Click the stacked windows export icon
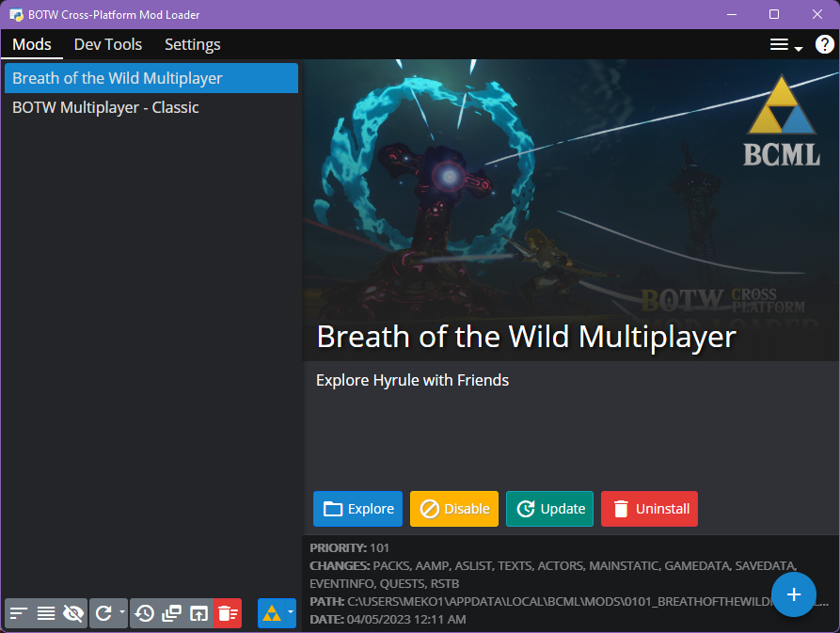This screenshot has width=840, height=633. 171,613
